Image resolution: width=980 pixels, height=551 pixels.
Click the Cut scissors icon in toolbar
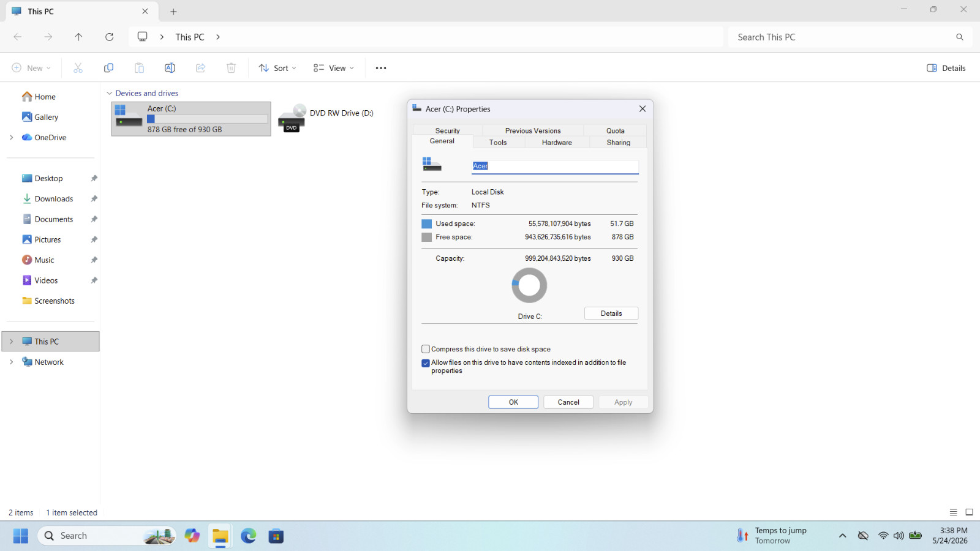[78, 68]
